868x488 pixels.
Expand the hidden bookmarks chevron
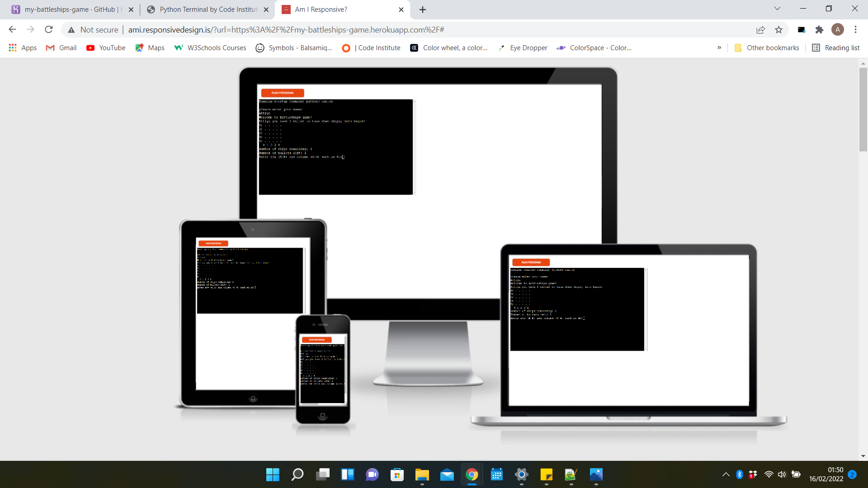pyautogui.click(x=719, y=48)
